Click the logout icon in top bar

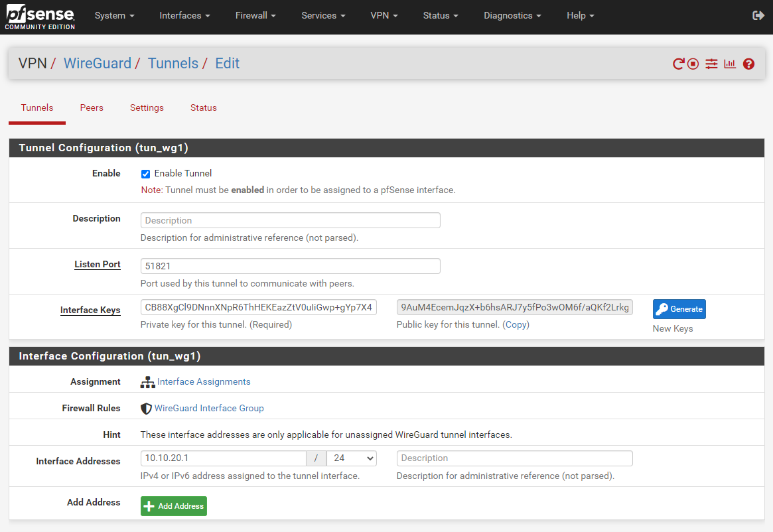coord(758,15)
